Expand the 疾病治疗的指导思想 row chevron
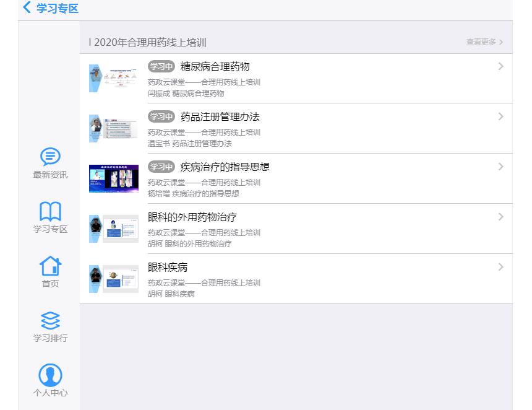Image resolution: width=532 pixels, height=410 pixels. coord(500,167)
